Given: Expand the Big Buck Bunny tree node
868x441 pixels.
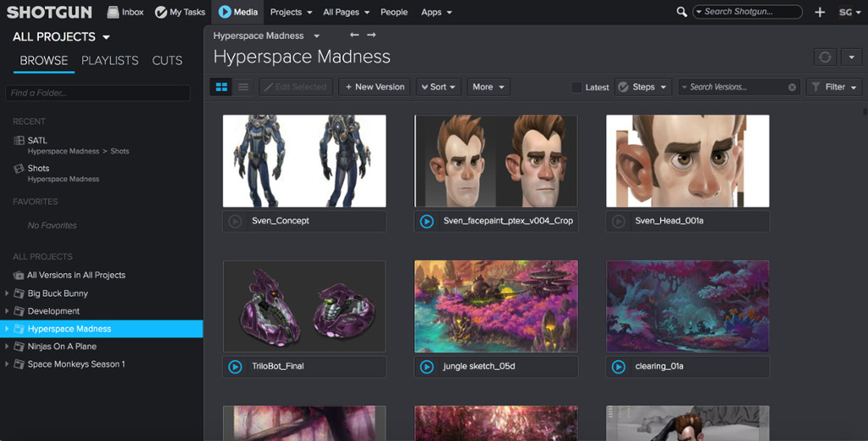Looking at the screenshot, I should point(7,293).
